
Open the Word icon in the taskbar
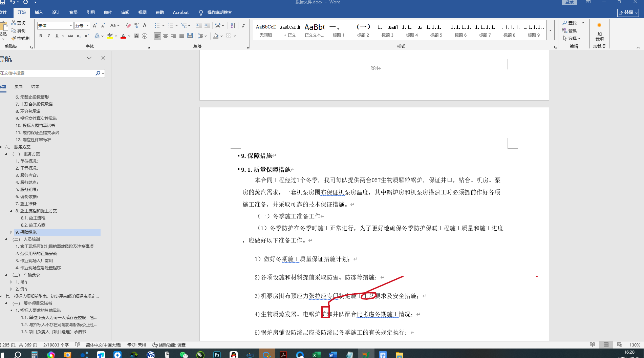pyautogui.click(x=333, y=355)
